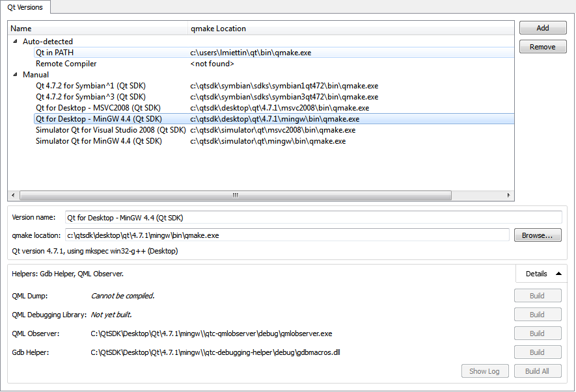Click the 'Not yet built.' status text
The height and width of the screenshot is (392, 576).
[111, 315]
